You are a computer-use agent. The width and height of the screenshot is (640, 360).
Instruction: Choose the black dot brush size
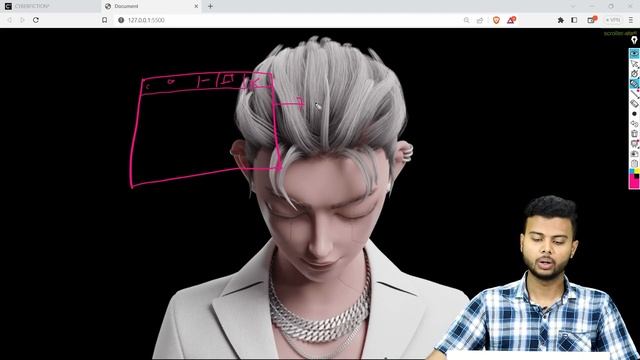coord(634,114)
